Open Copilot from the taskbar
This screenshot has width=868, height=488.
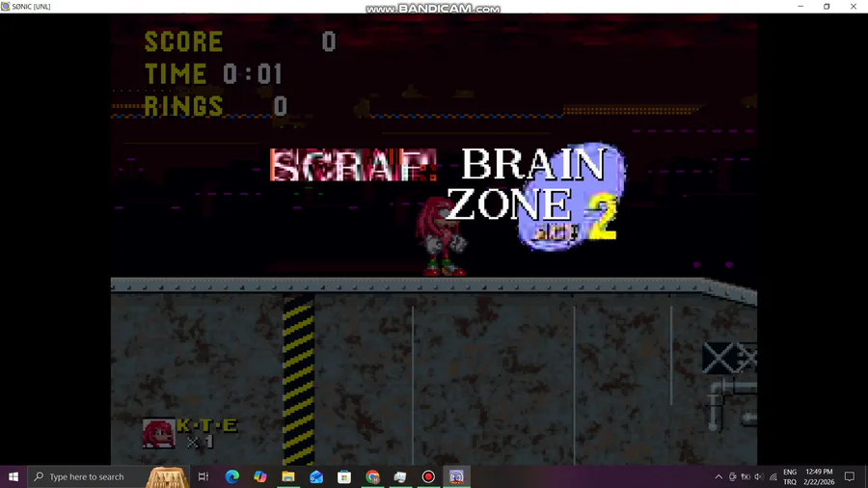pos(260,476)
